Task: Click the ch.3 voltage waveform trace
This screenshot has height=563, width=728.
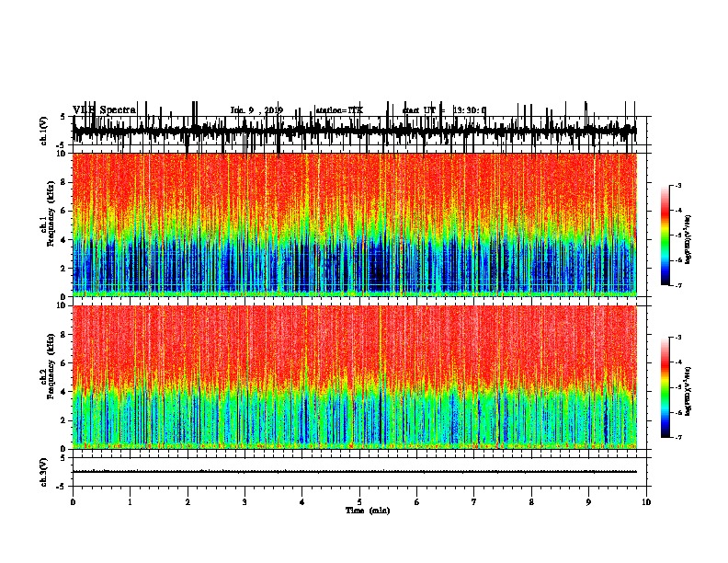Action: (x=355, y=472)
